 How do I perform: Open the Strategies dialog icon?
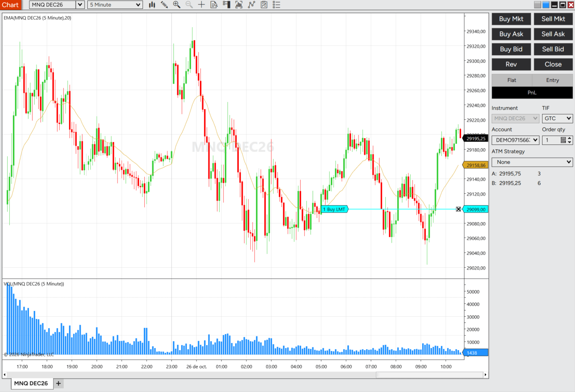click(x=264, y=4)
